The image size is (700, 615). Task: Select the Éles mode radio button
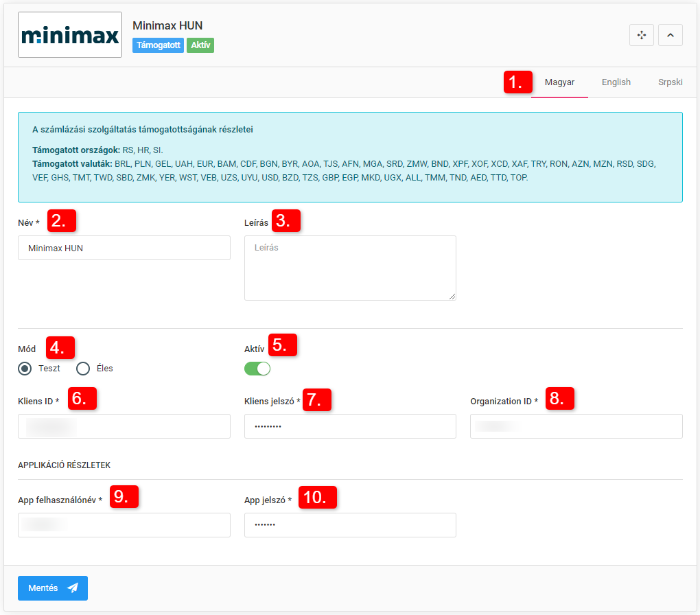(x=84, y=369)
